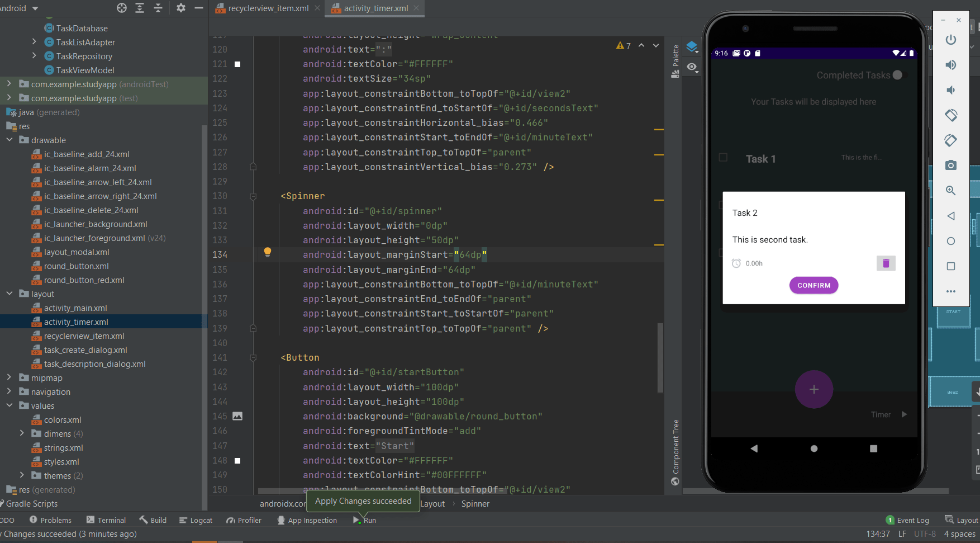Viewport: 980px width, 543px height.
Task: Click the warning indicator showing 7 warnings
Action: coord(622,45)
